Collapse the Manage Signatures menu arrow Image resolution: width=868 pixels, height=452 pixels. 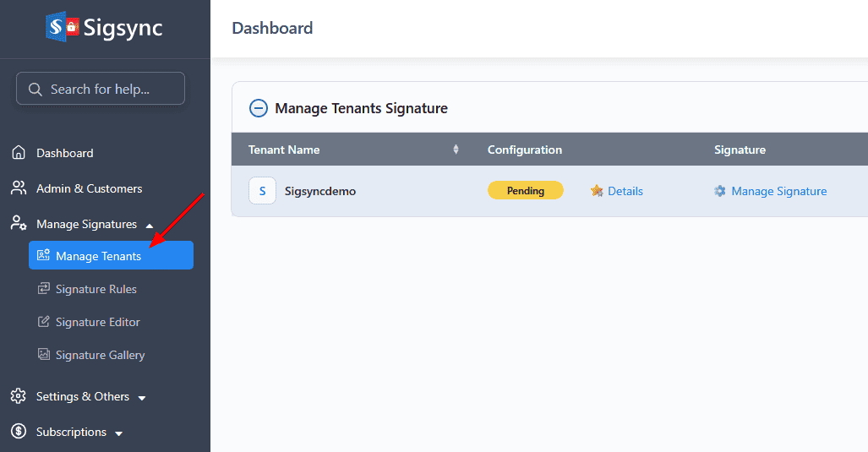150,225
